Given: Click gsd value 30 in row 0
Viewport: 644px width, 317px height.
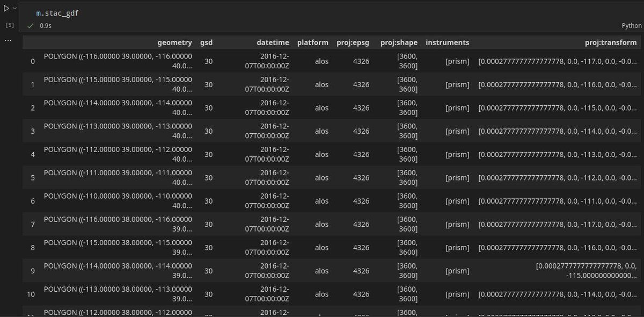Looking at the screenshot, I should point(209,61).
